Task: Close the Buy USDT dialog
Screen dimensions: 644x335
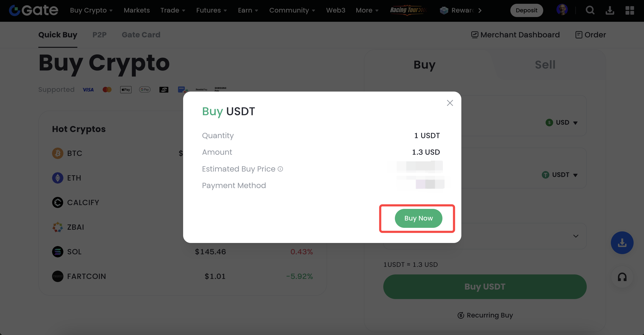Action: [450, 103]
